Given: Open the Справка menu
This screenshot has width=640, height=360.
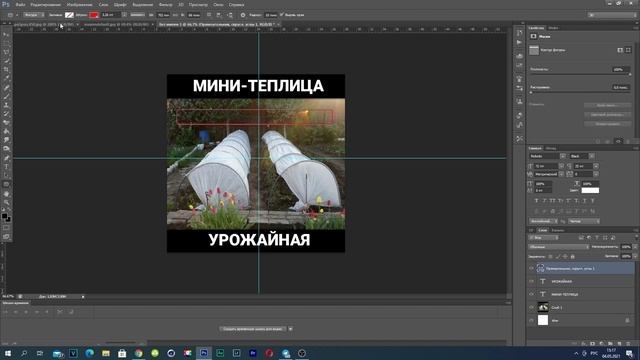Looking at the screenshot, I should (x=236, y=4).
